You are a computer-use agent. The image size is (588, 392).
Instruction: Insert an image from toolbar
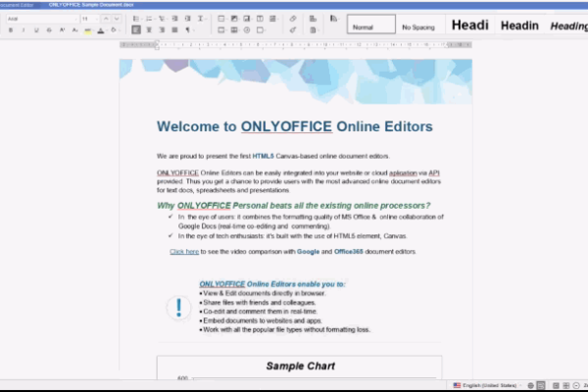point(235,19)
